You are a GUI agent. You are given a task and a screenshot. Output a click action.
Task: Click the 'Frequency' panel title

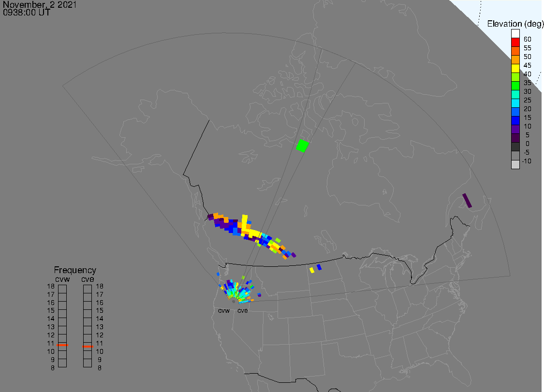(x=75, y=270)
